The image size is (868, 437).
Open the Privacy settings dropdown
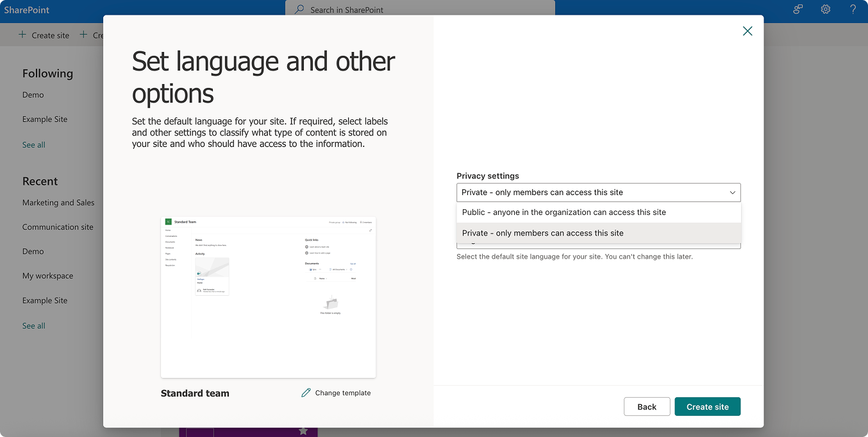pos(598,192)
